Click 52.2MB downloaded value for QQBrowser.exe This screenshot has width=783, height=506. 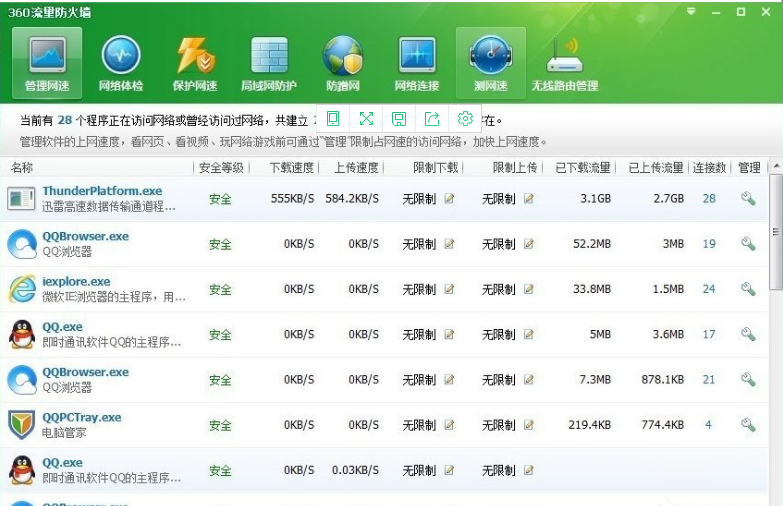click(592, 244)
